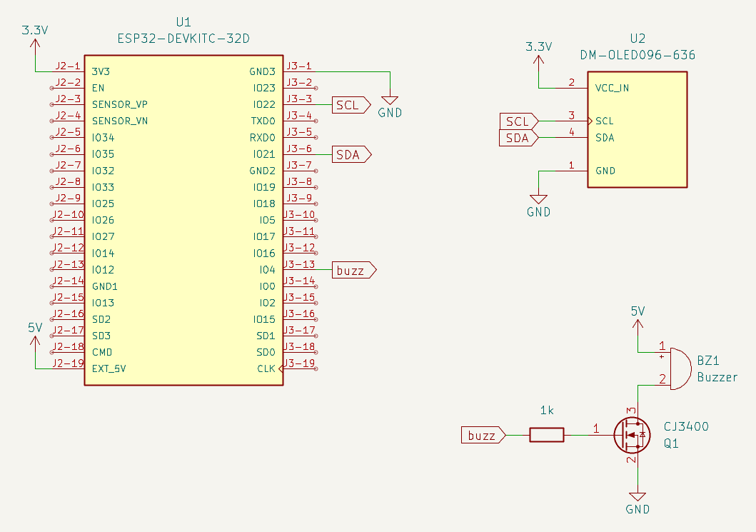Click the J2-10 pin number
This screenshot has width=756, height=532.
[68, 215]
